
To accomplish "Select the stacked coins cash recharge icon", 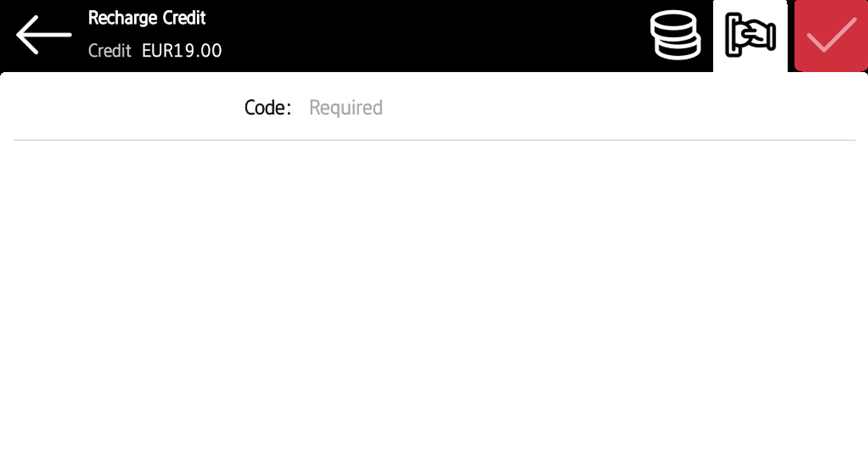I will 676,35.
